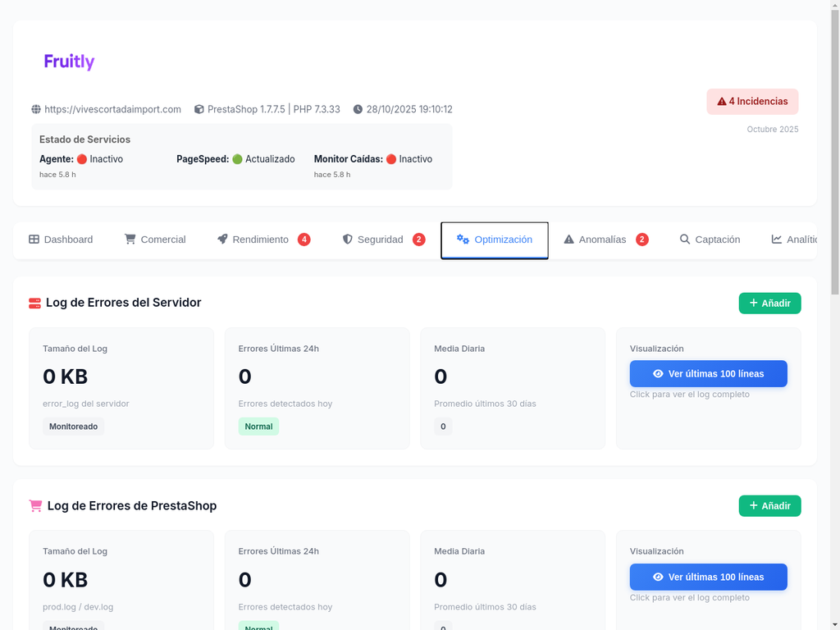Toggle the Monitoreado status chip
Image resolution: width=840 pixels, height=630 pixels.
[73, 426]
